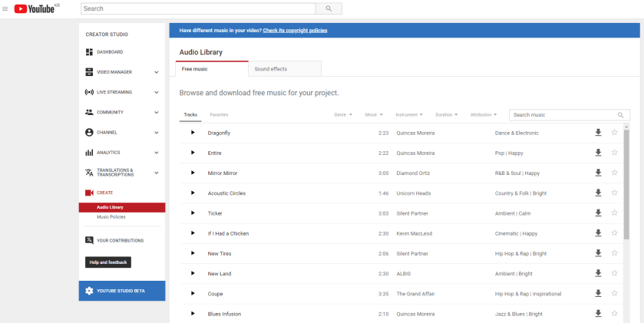Favorite the Entire track with star

click(614, 153)
